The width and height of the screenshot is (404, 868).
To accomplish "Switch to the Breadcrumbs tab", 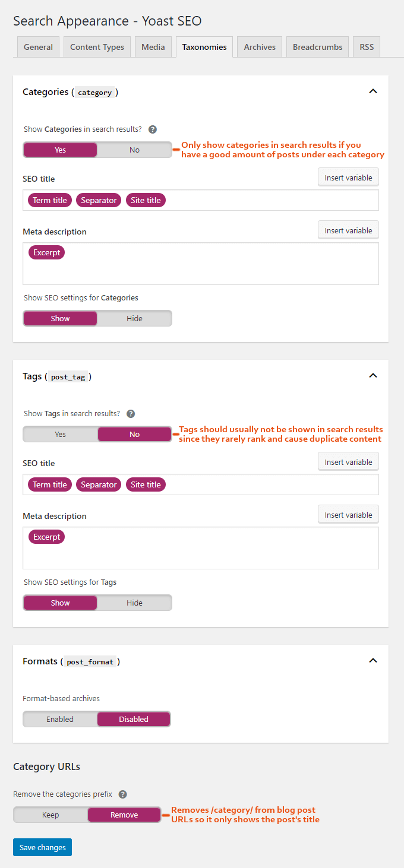I will (x=317, y=46).
